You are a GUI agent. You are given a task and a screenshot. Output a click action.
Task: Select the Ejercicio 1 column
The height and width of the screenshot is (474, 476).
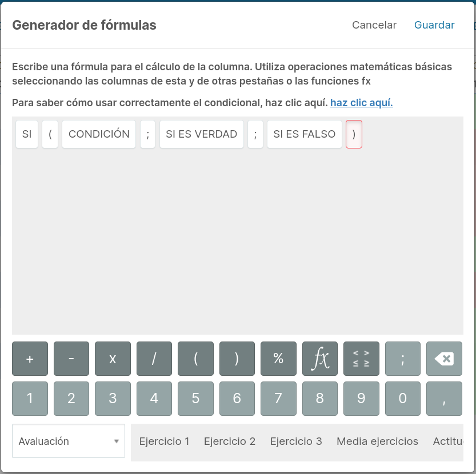click(x=164, y=441)
